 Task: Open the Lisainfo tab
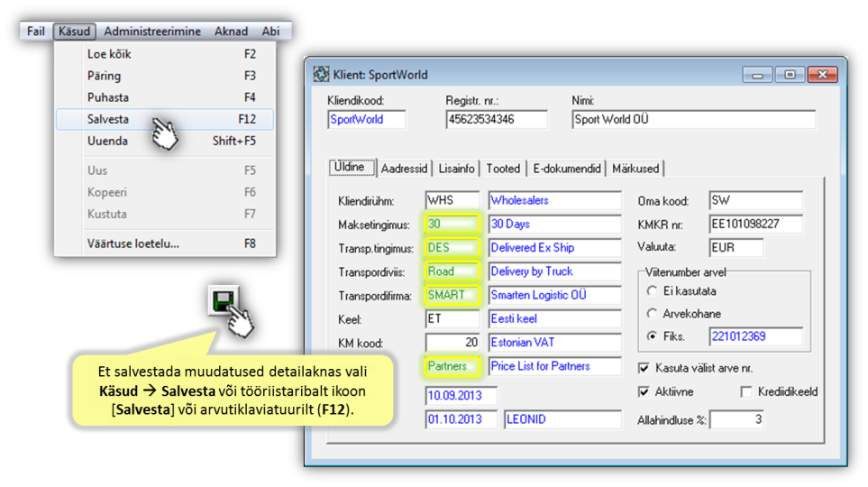point(456,169)
